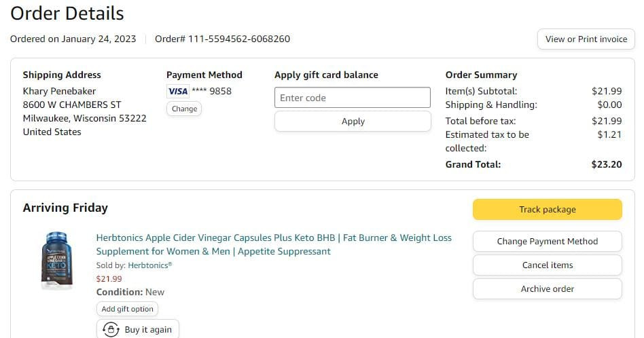Choose Cancel items

[547, 265]
